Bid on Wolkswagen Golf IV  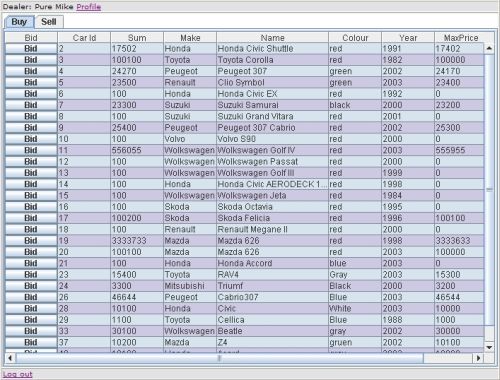pos(31,150)
